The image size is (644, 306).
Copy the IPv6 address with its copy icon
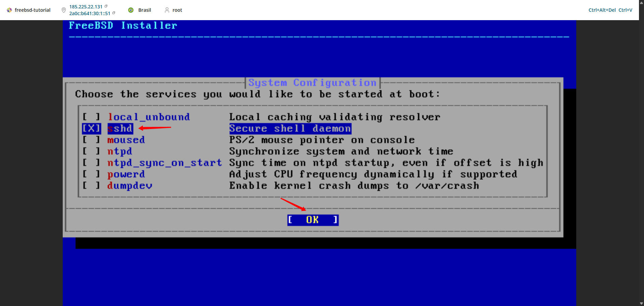pyautogui.click(x=114, y=13)
